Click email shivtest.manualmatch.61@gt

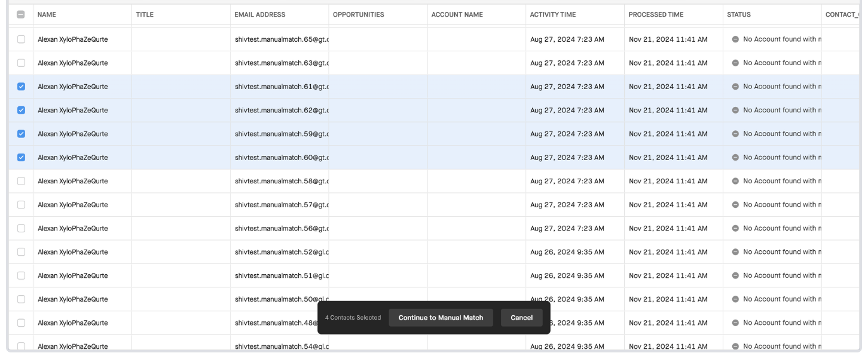(282, 87)
